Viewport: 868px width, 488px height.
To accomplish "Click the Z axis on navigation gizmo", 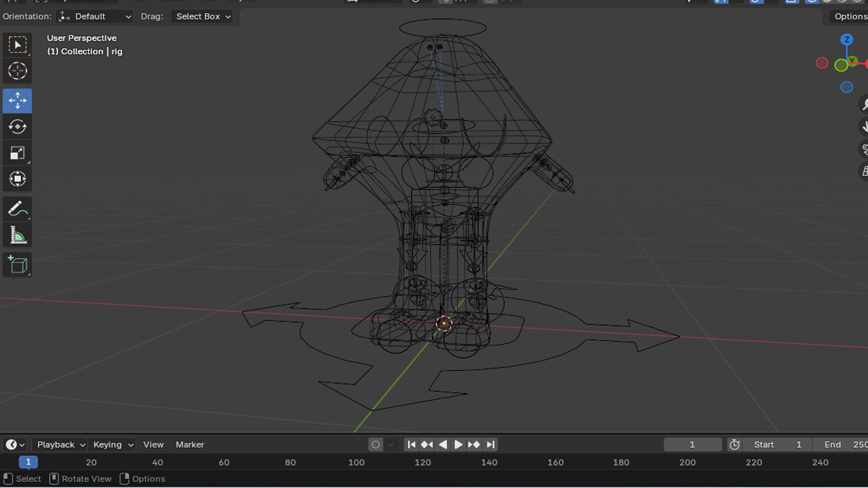I will [x=847, y=40].
